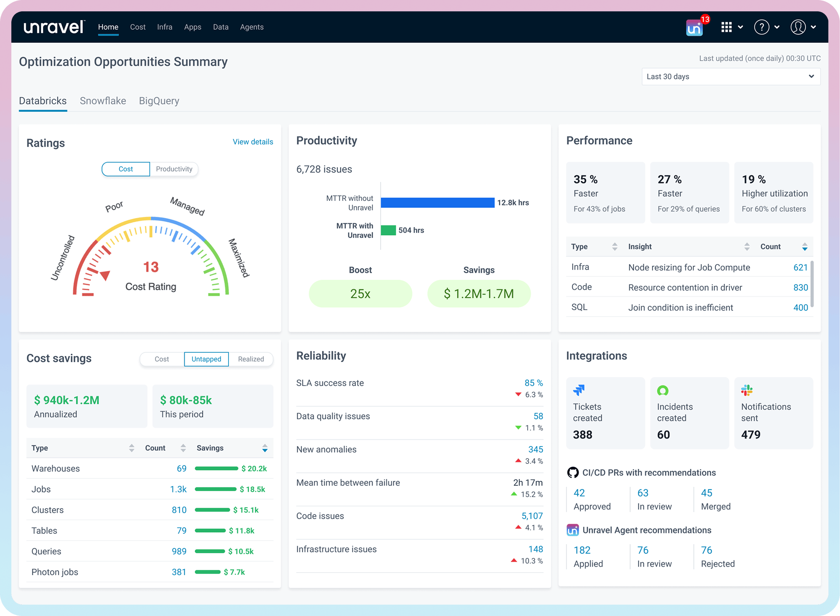This screenshot has height=616, width=840.
Task: Open the Last 30 days dropdown
Action: click(x=731, y=76)
